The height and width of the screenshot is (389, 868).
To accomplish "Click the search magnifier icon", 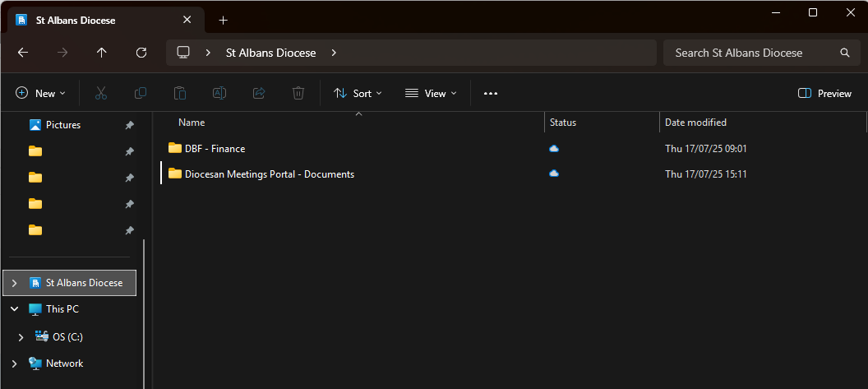I will [845, 53].
